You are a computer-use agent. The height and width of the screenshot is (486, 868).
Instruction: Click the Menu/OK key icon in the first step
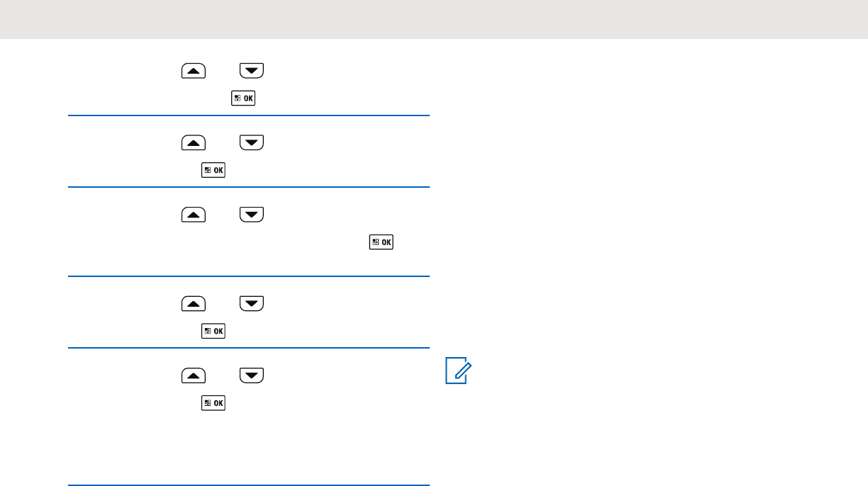click(x=243, y=99)
